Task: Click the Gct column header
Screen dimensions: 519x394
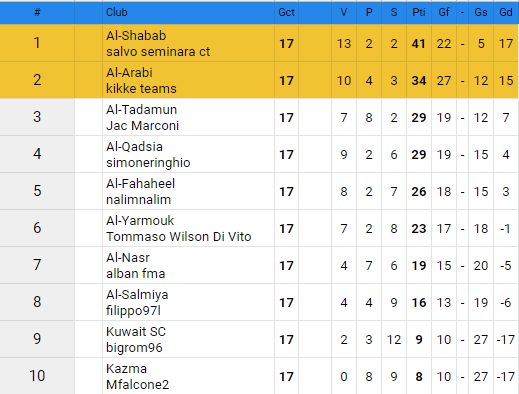Action: 286,12
